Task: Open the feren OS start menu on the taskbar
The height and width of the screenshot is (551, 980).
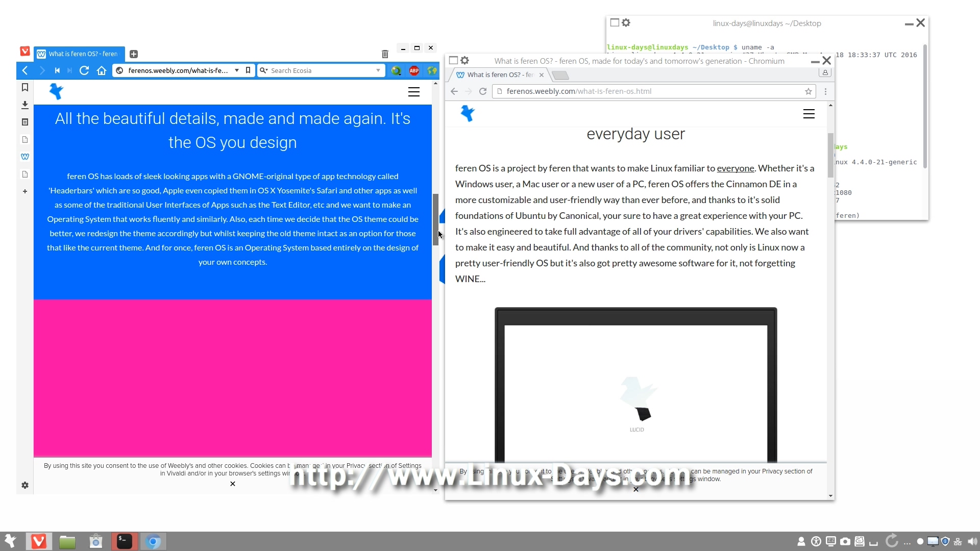Action: (10, 541)
